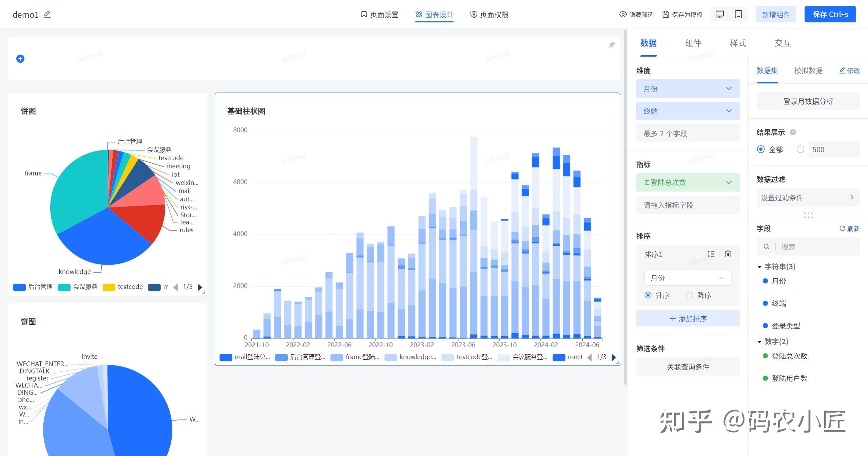
Task: Select the 全部 result radio button
Action: [761, 150]
